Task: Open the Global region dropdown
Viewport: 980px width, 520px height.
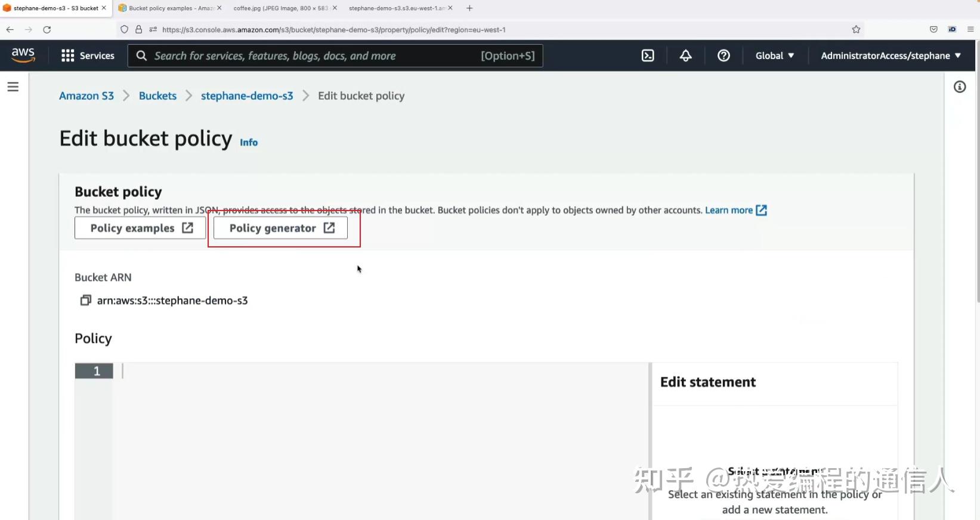Action: [x=774, y=55]
